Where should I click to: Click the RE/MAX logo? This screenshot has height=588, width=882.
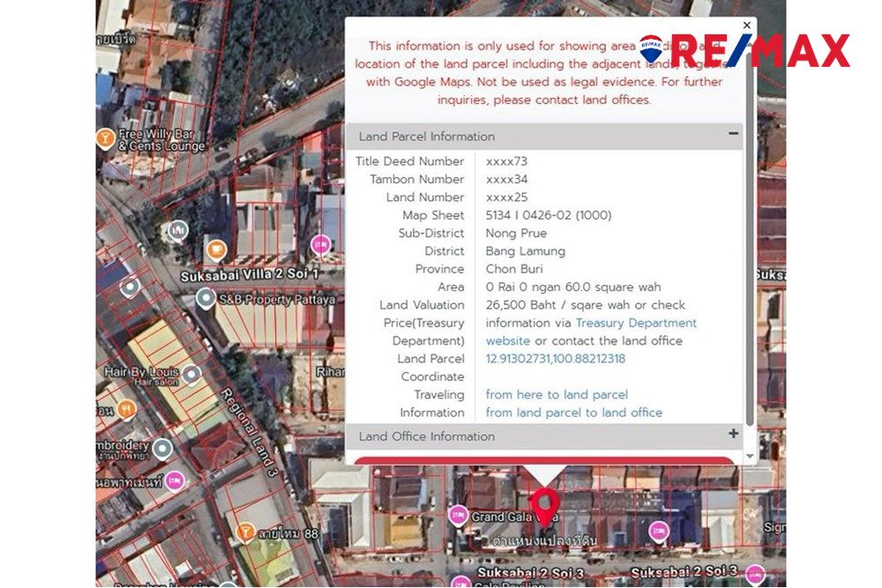(x=745, y=51)
